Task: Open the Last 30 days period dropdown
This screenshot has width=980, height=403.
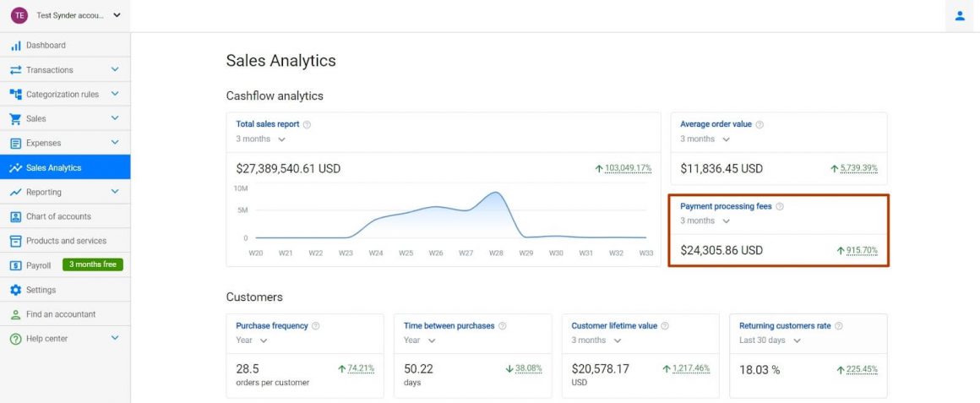Action: (770, 340)
